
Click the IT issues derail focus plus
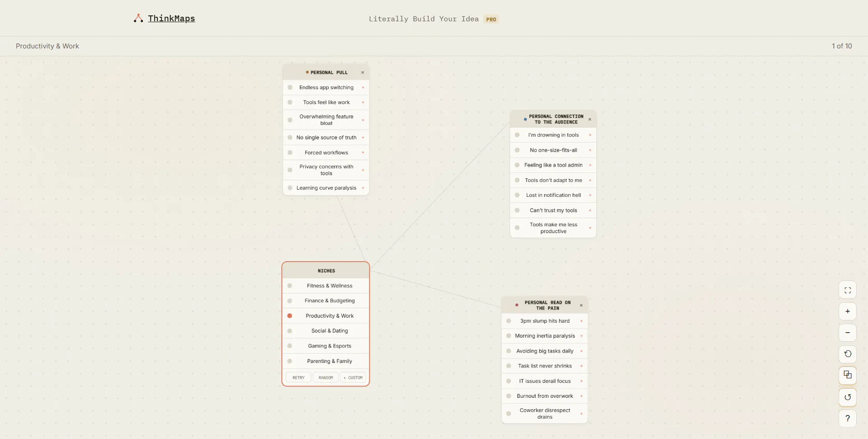[x=581, y=381]
